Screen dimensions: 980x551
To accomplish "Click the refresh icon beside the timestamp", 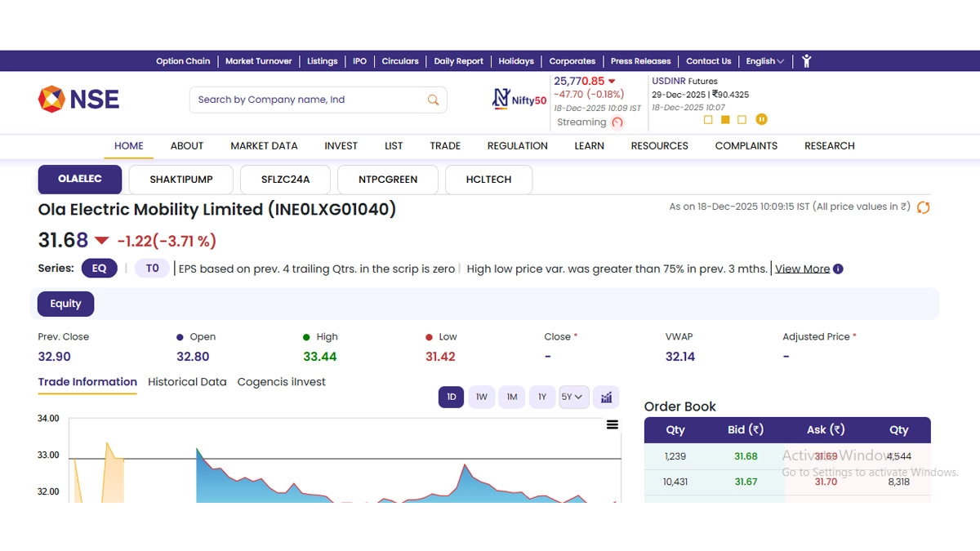I will point(924,207).
